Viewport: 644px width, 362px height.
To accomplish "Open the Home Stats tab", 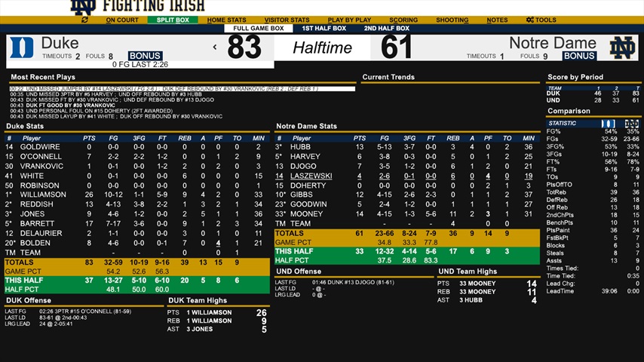I will pyautogui.click(x=226, y=20).
